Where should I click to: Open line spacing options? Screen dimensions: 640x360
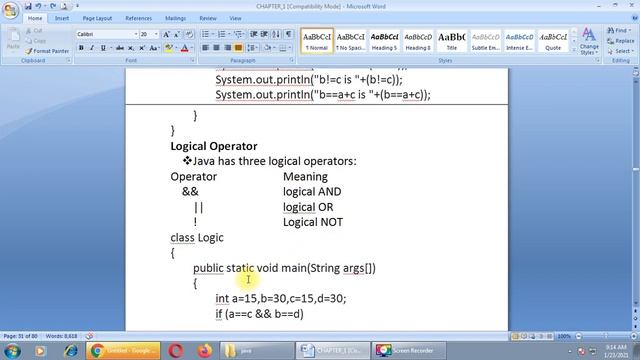(x=252, y=48)
